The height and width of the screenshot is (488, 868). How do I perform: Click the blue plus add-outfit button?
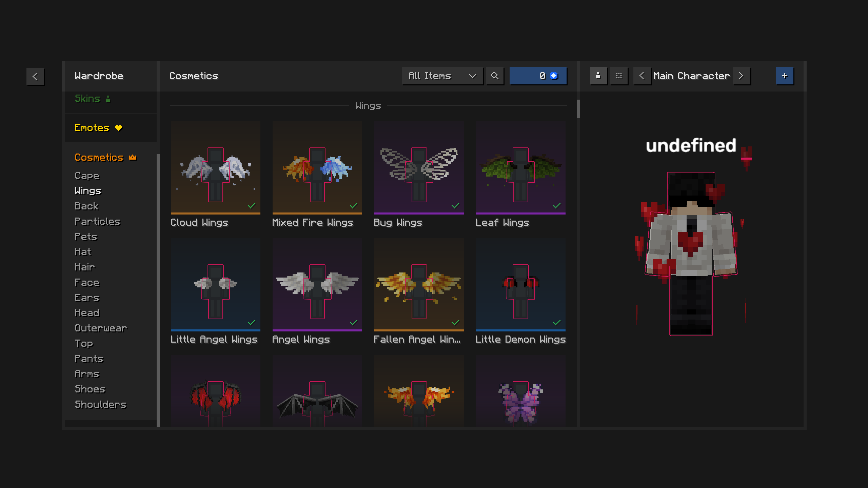[x=785, y=76]
